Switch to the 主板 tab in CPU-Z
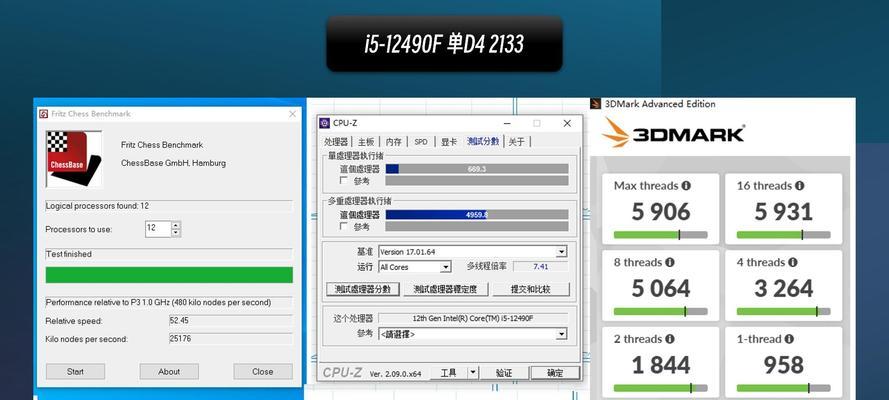 click(x=366, y=142)
